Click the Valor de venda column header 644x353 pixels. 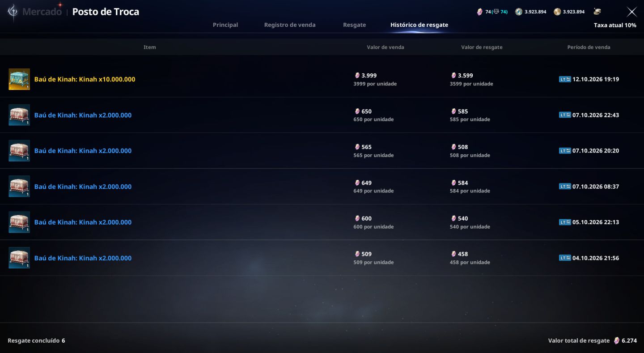coord(386,47)
